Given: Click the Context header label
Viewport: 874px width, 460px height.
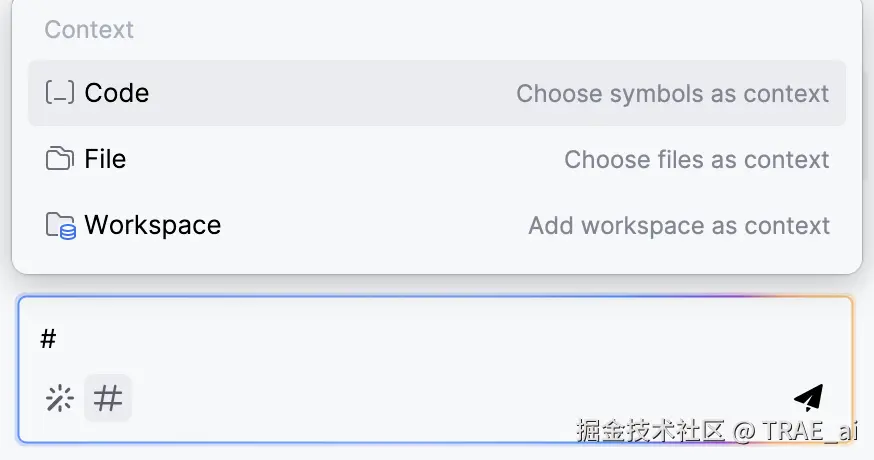Looking at the screenshot, I should 89,30.
